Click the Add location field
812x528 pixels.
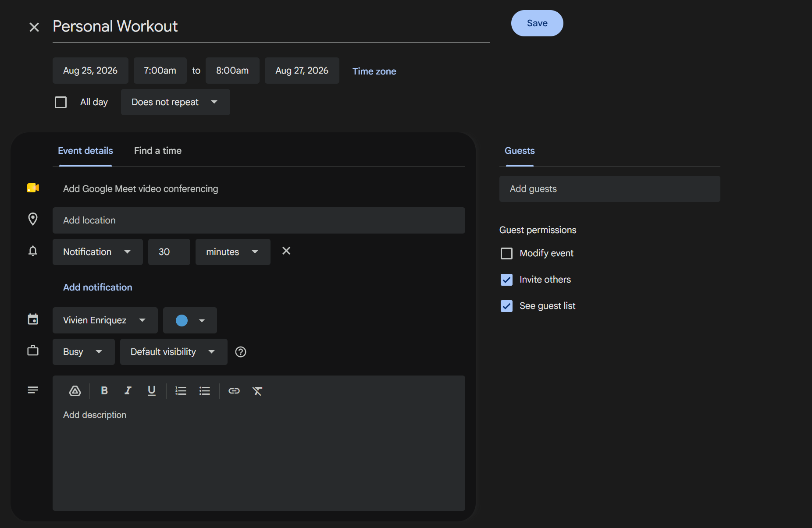click(x=259, y=220)
